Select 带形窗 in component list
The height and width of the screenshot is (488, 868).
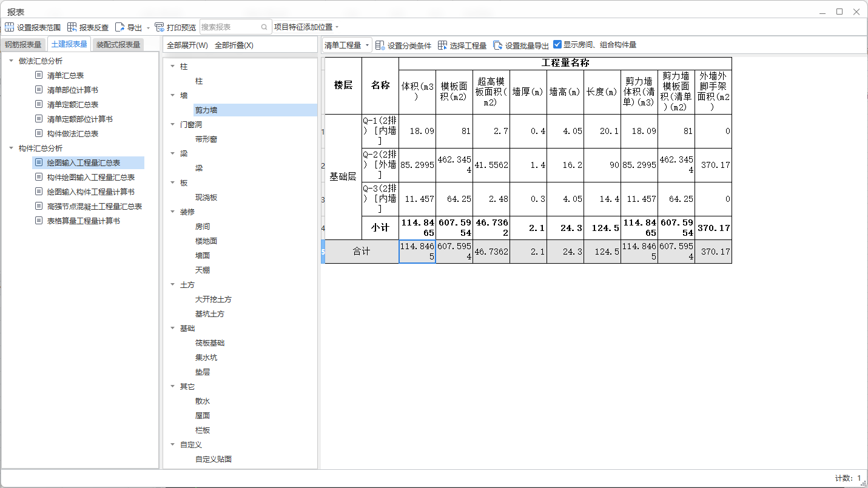(206, 139)
